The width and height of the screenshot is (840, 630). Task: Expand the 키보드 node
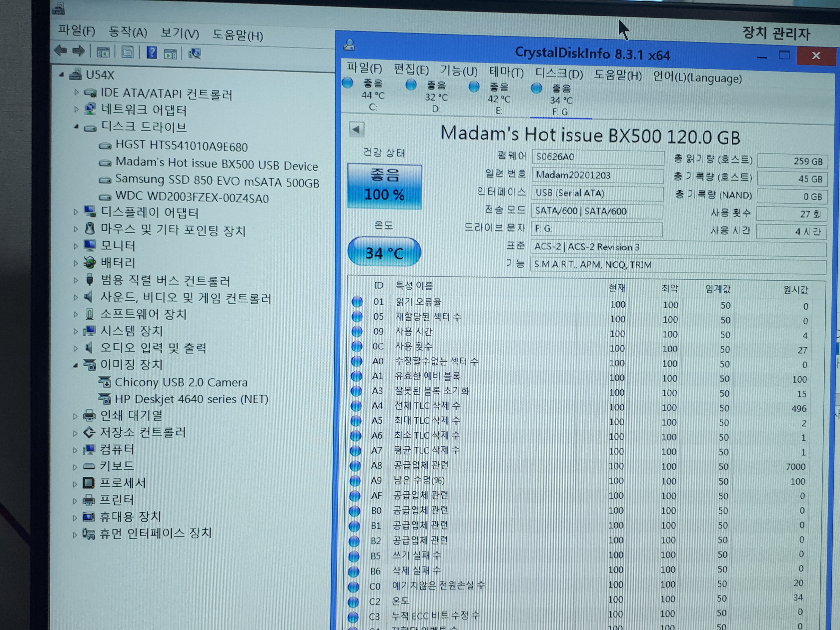pyautogui.click(x=75, y=467)
